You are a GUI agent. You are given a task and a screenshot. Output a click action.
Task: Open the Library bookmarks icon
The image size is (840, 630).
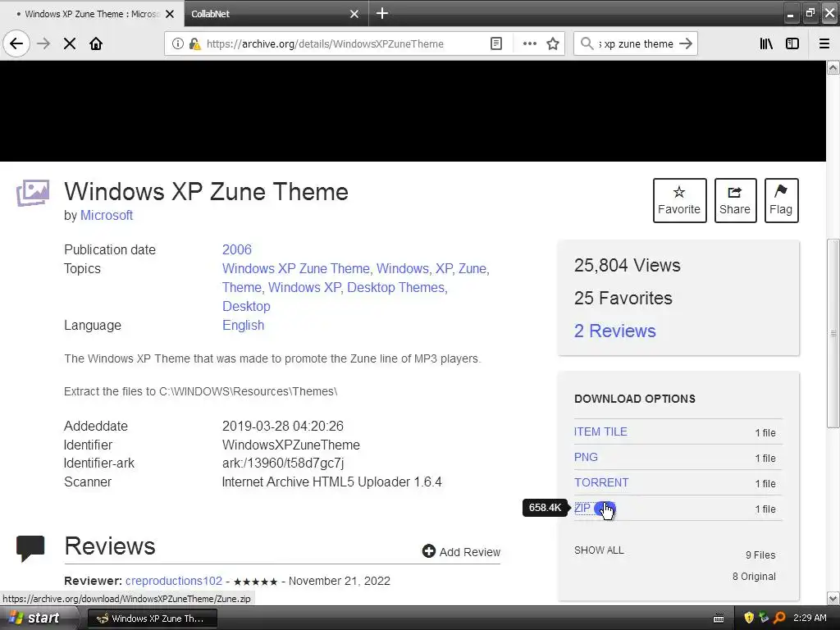click(x=766, y=43)
